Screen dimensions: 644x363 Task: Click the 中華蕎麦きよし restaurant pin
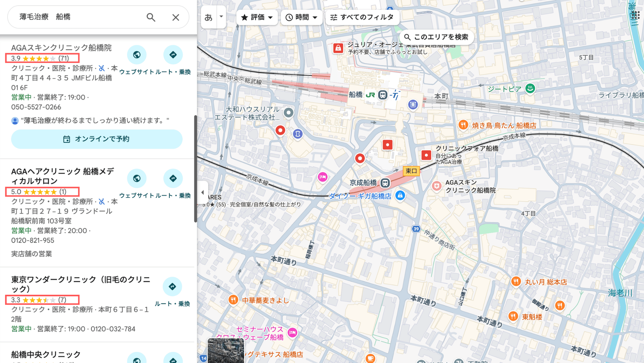pos(233,299)
